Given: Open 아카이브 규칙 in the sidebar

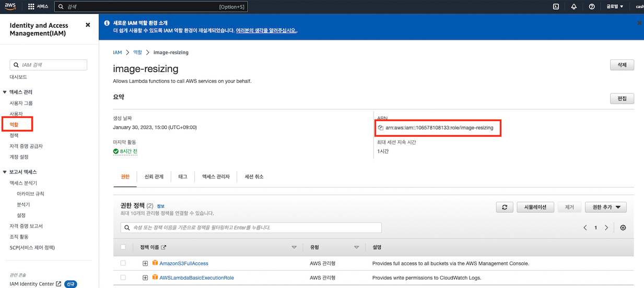Looking at the screenshot, I should (x=31, y=194).
